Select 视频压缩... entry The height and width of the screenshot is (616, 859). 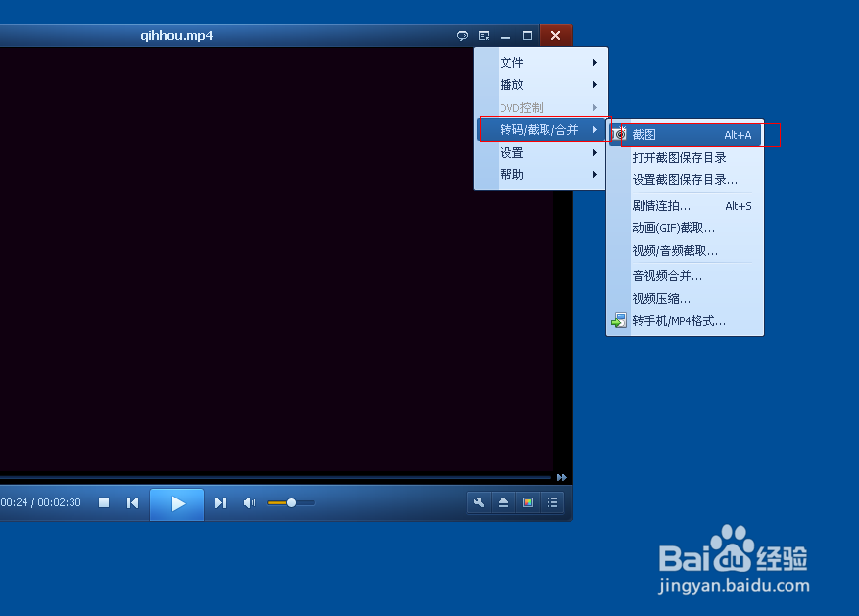point(686,299)
